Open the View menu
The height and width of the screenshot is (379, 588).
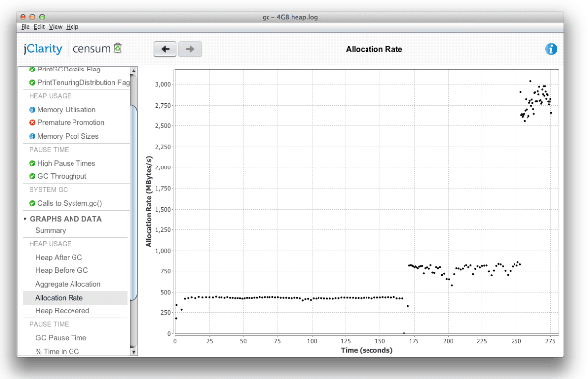click(56, 27)
